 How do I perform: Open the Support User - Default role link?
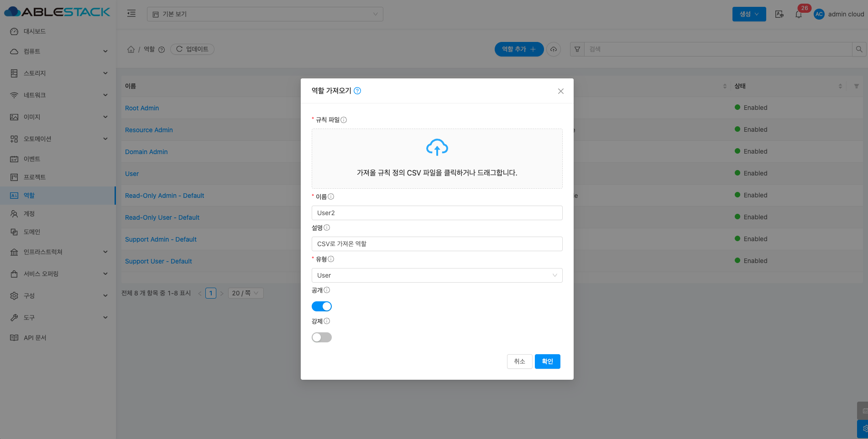click(158, 261)
